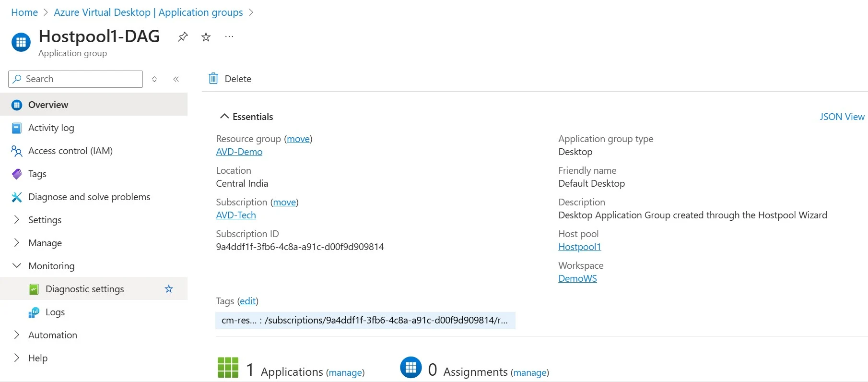Click the Delete button
The height and width of the screenshot is (382, 868).
tap(230, 79)
